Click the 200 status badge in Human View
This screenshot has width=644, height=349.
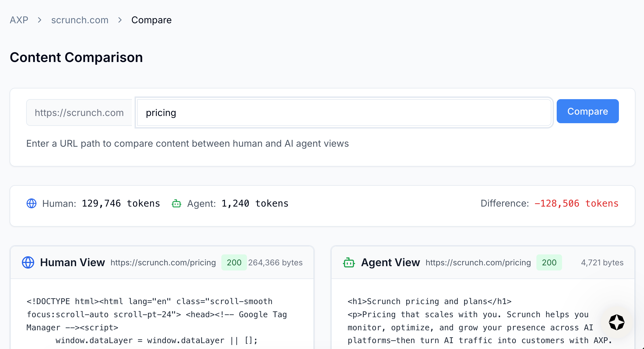234,262
